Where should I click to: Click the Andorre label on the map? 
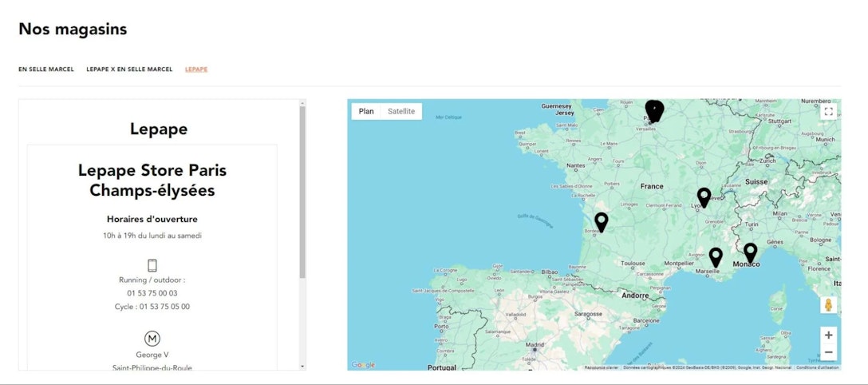[x=635, y=296]
